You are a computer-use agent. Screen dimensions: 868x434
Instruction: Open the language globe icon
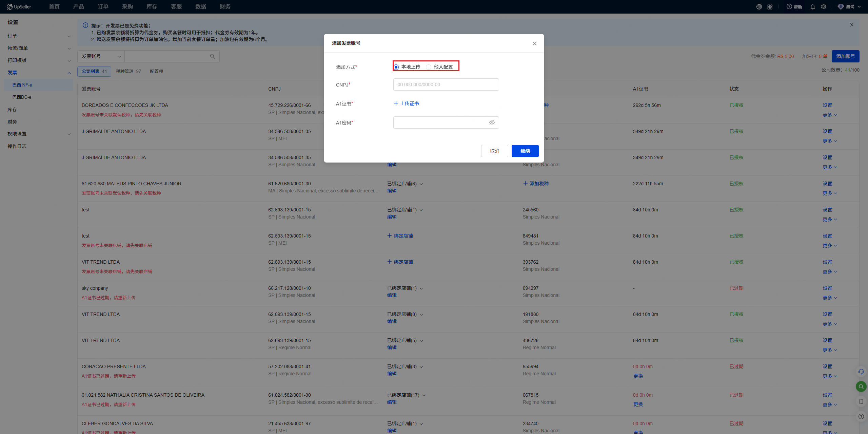coord(759,7)
